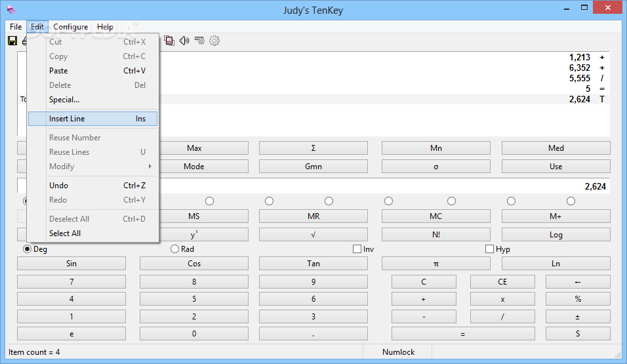Screen dimensions: 627x364
Task: Click the C clear button
Action: [424, 282]
